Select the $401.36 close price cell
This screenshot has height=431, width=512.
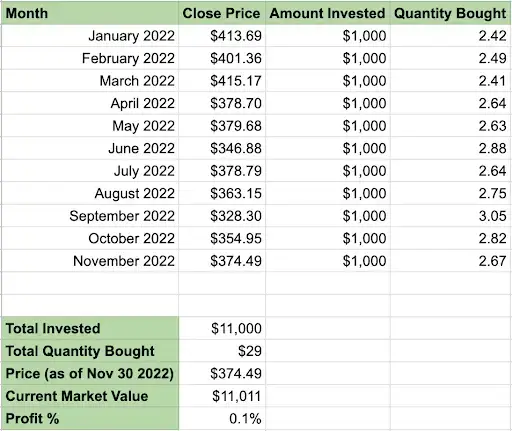(222, 58)
